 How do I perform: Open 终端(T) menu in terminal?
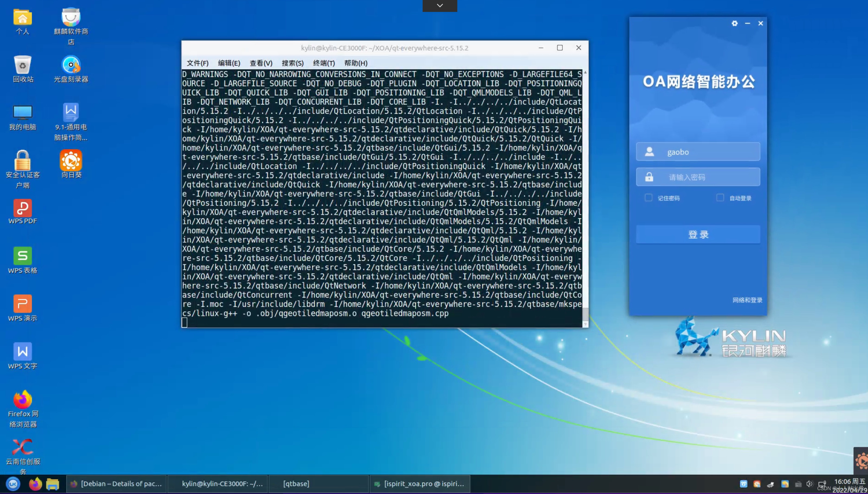click(x=324, y=63)
